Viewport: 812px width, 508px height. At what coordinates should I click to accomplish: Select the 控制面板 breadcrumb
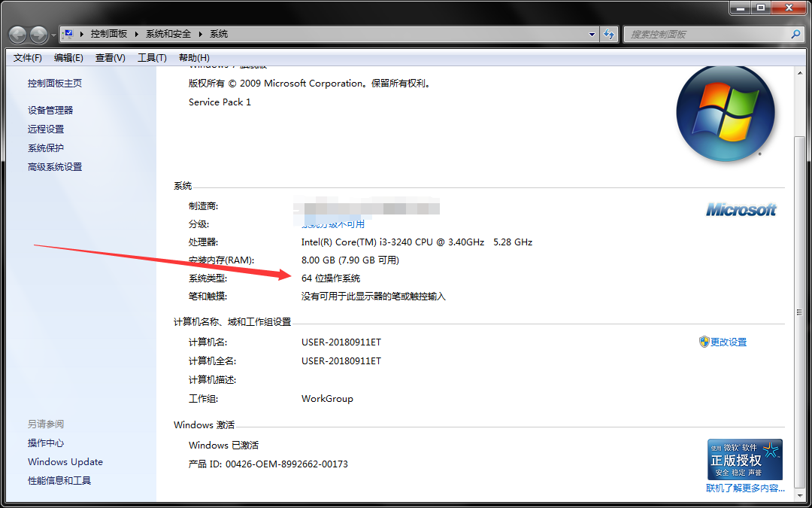[x=109, y=34]
